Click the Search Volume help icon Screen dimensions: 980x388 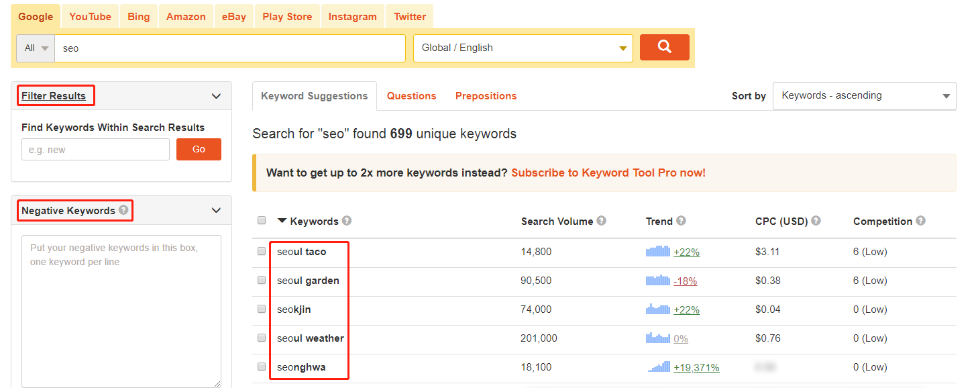coord(602,221)
